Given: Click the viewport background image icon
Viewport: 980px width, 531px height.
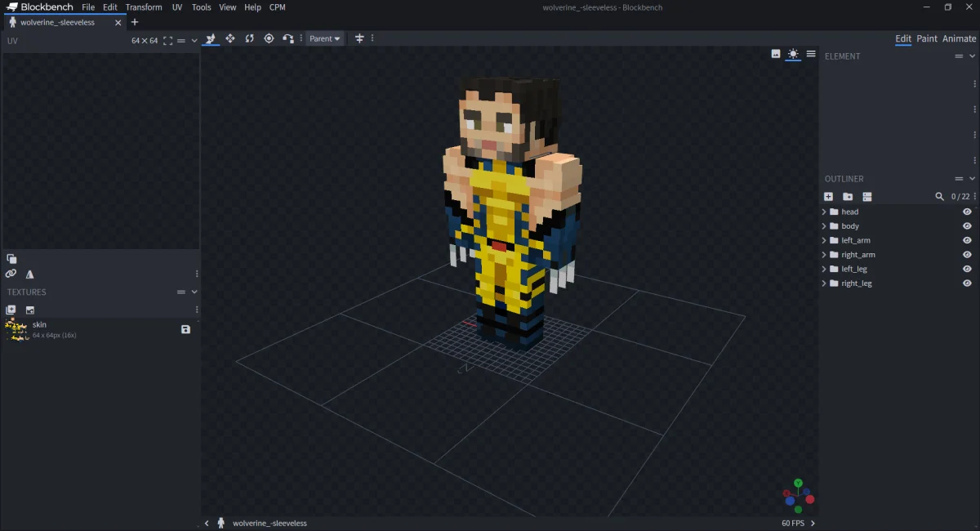Looking at the screenshot, I should (776, 54).
